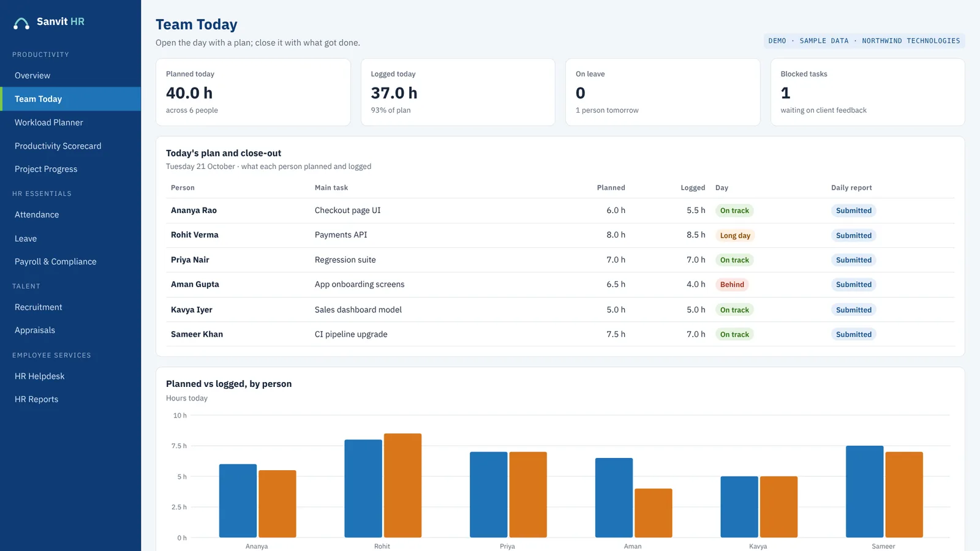Open Priya Nair's Submitted report
Viewport: 980px width, 551px height.
[x=854, y=260]
